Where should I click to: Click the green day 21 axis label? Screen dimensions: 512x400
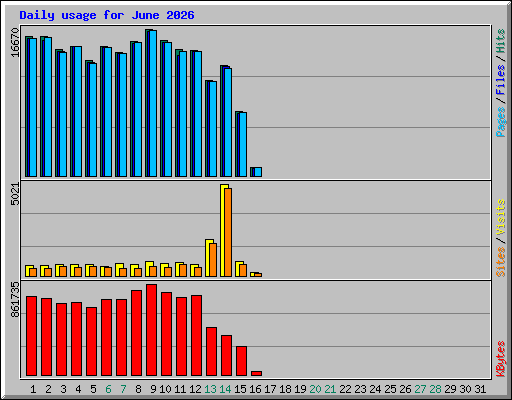pos(330,389)
